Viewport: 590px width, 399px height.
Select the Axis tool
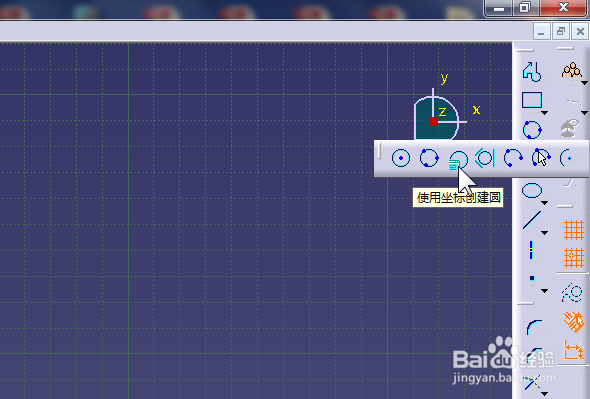click(x=531, y=250)
